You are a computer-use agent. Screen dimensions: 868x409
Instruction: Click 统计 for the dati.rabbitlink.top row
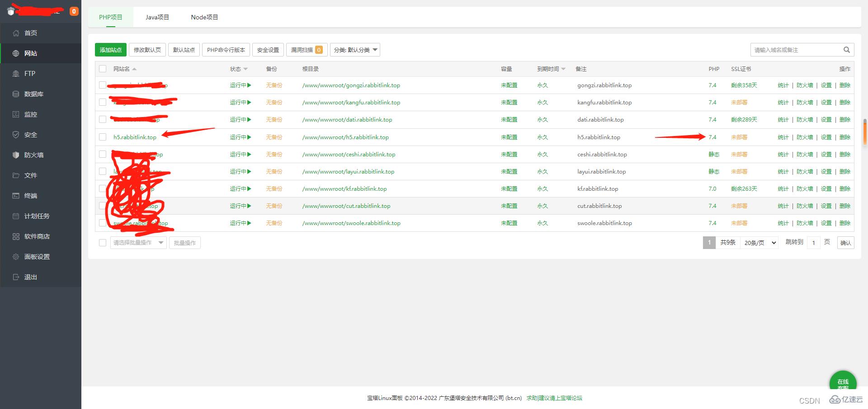tap(783, 119)
